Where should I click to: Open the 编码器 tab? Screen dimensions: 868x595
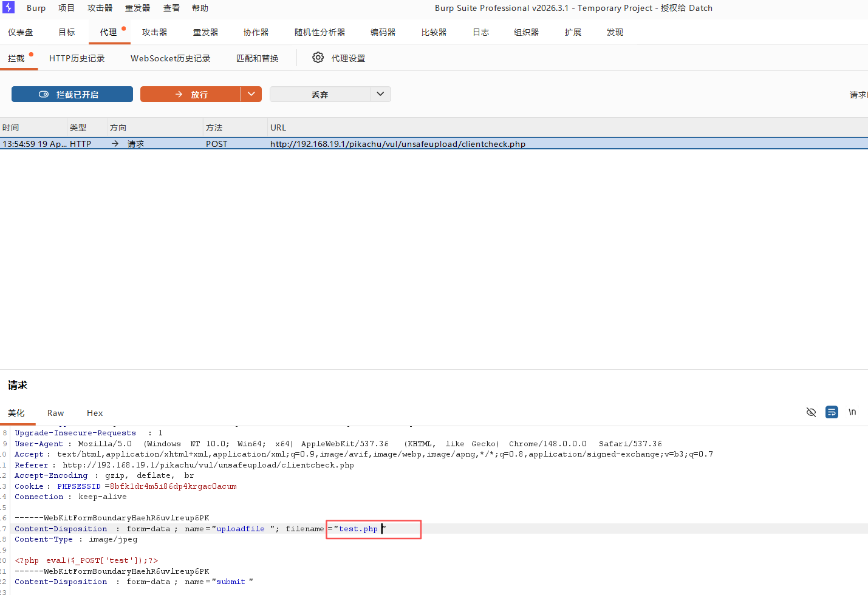click(383, 32)
